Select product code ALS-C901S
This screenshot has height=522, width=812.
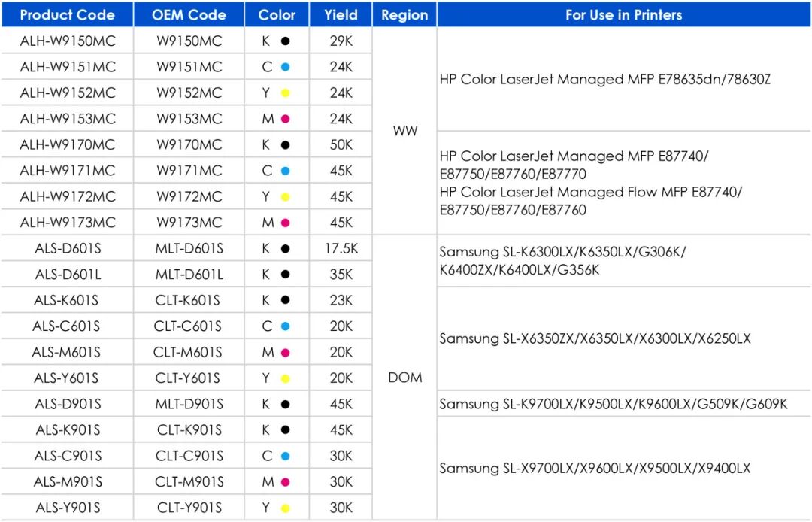[x=68, y=456]
